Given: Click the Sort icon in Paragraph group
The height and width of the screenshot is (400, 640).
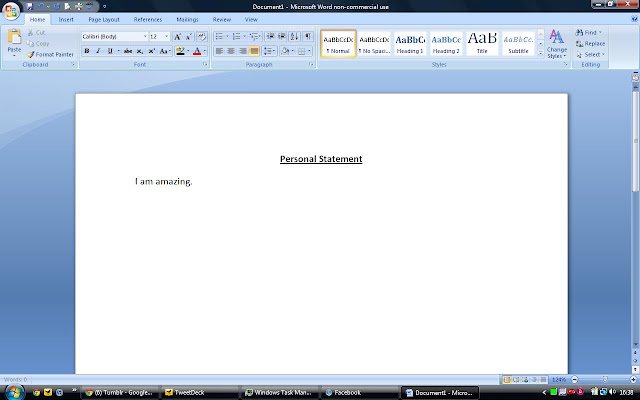Looking at the screenshot, I should [294, 37].
